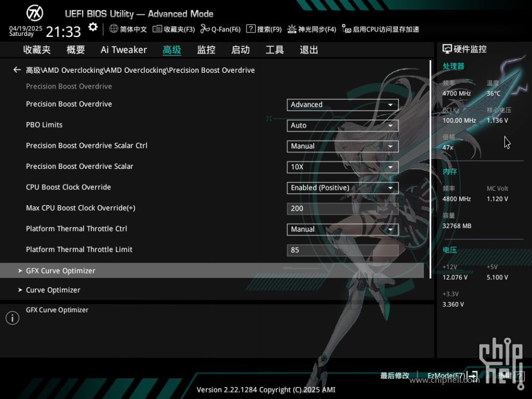Click the 最后修改 button
532x399 pixels.
click(395, 376)
